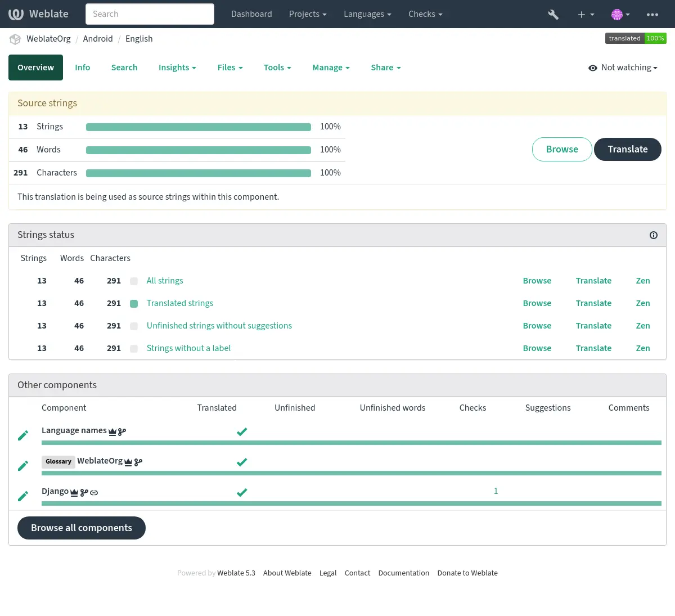Click the Browse button in Source strings
This screenshot has height=616, width=675.
(x=562, y=149)
